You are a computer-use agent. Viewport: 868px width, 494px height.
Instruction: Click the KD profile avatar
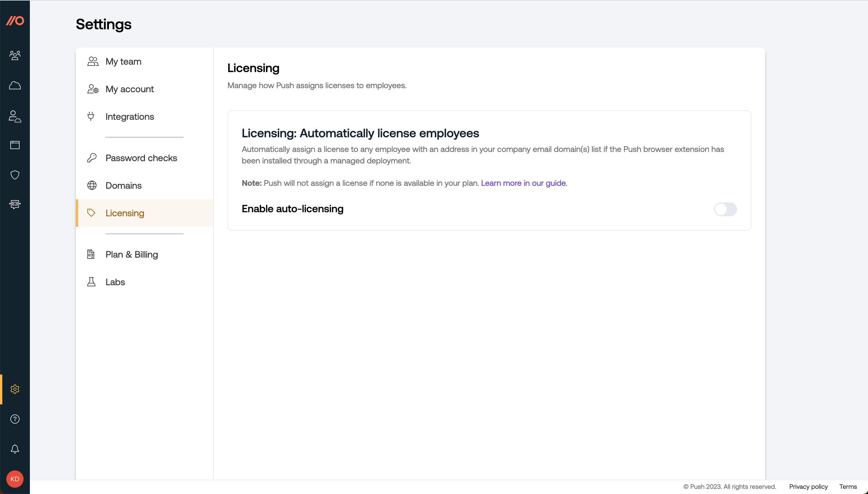(x=15, y=479)
